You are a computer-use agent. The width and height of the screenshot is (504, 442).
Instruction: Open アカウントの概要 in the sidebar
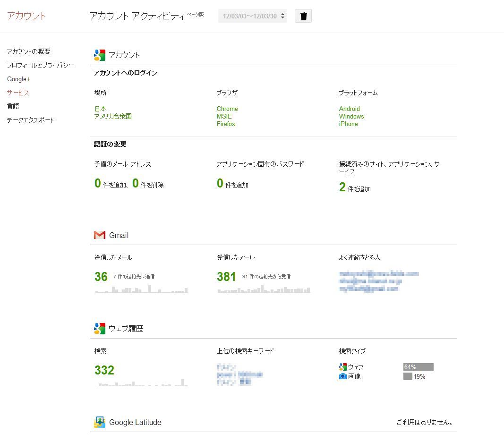[29, 51]
